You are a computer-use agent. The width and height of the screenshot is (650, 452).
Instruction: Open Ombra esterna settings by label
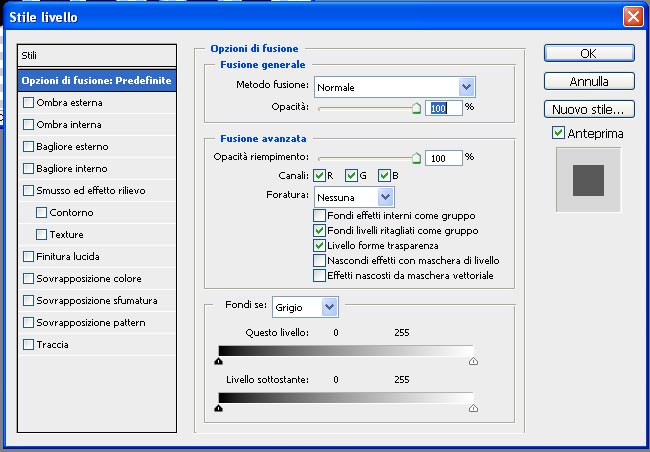69,102
